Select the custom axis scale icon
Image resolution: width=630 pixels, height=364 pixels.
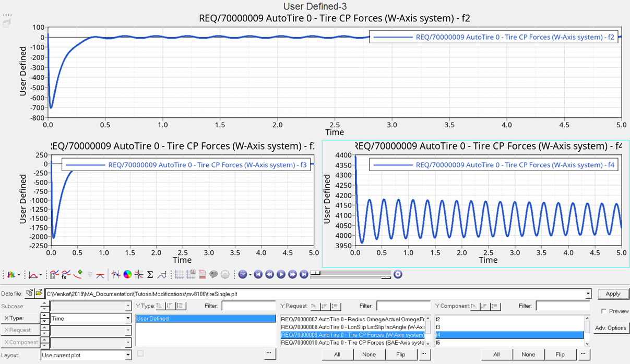click(162, 274)
